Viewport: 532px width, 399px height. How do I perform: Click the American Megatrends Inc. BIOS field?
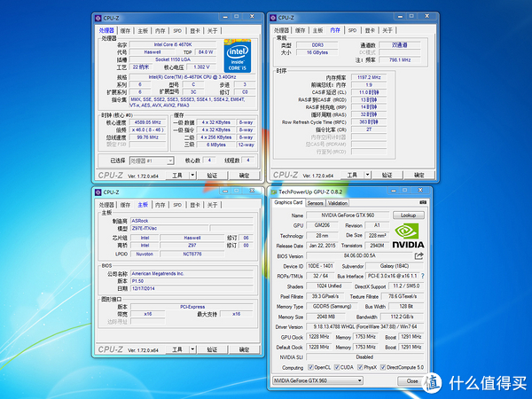coord(192,273)
